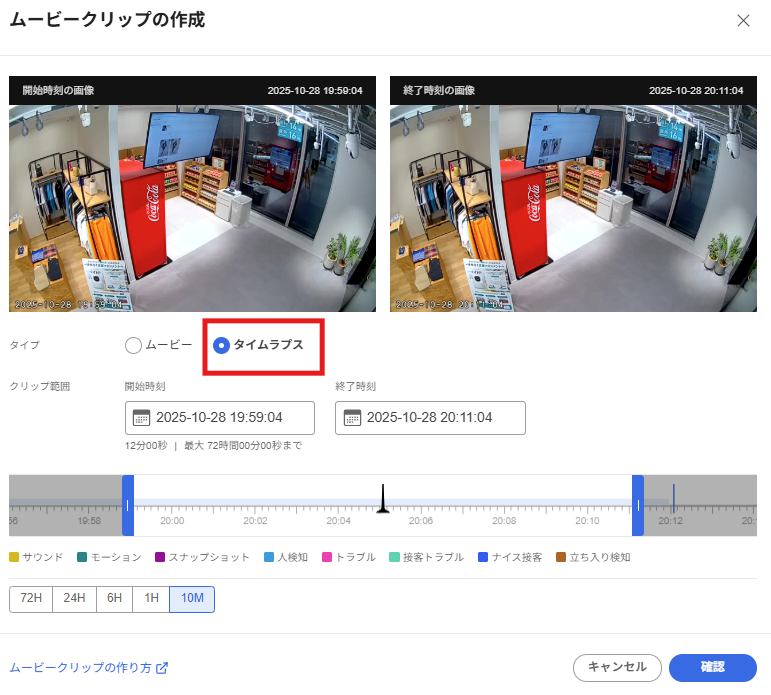This screenshot has height=695, width=771.
Task: Click the start image timestamp 2025-10-28 19:59:04 header
Action: pos(315,91)
